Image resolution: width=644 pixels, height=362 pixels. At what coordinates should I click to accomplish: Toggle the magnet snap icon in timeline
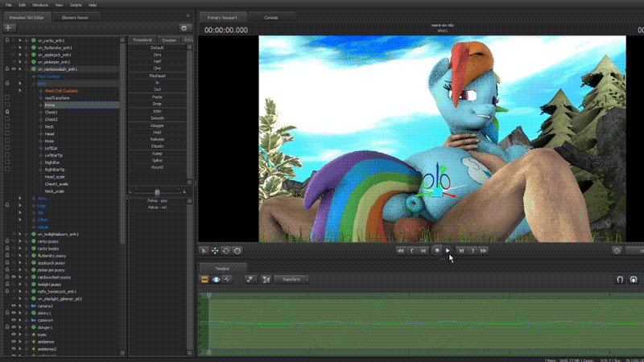click(x=620, y=279)
